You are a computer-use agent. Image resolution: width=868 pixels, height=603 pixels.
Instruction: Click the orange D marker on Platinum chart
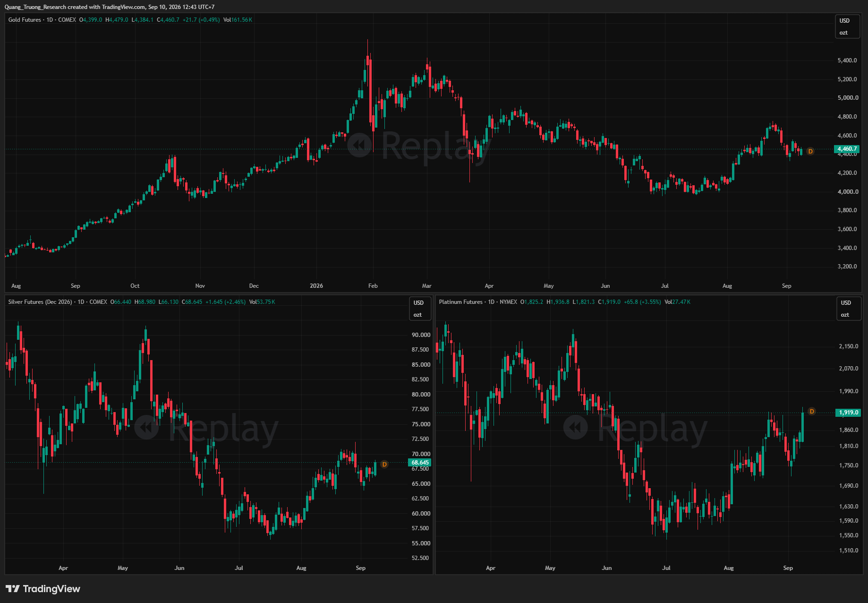(x=812, y=411)
